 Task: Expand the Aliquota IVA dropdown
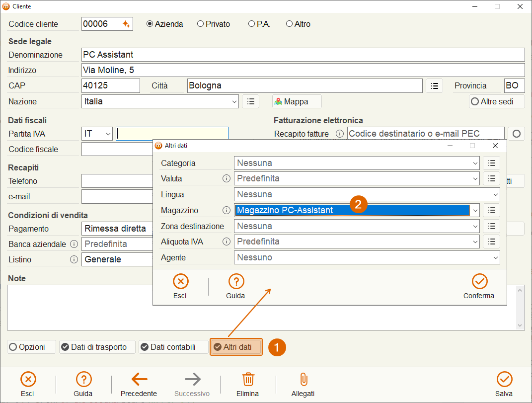coord(475,242)
